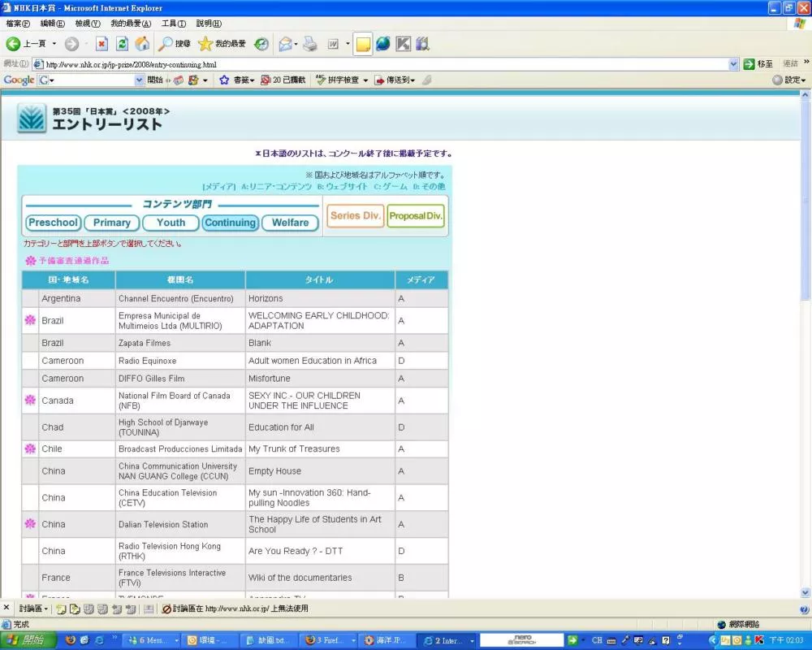Select the Primary category button
This screenshot has width=812, height=650.
[x=112, y=223]
